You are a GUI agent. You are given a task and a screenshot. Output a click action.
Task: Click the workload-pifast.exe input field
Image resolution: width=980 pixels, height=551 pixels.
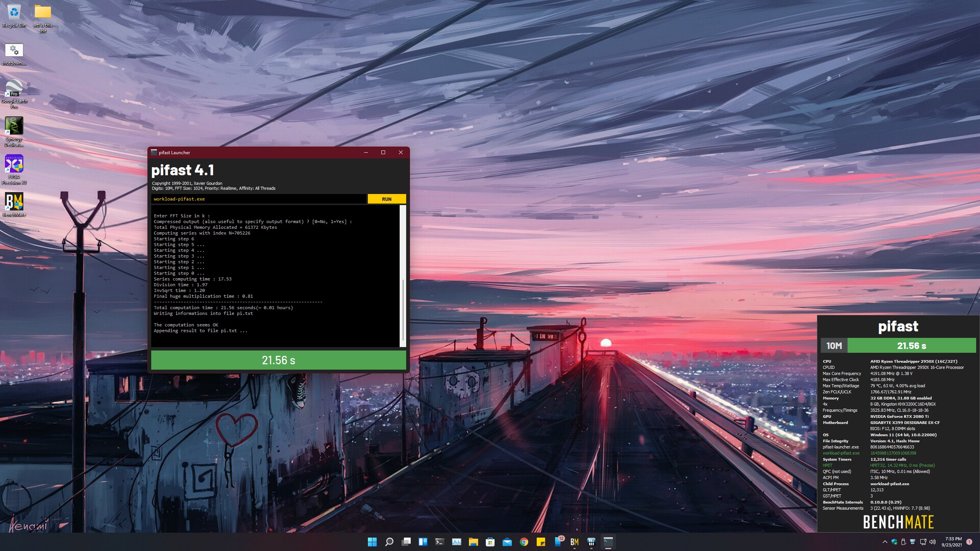[259, 199]
